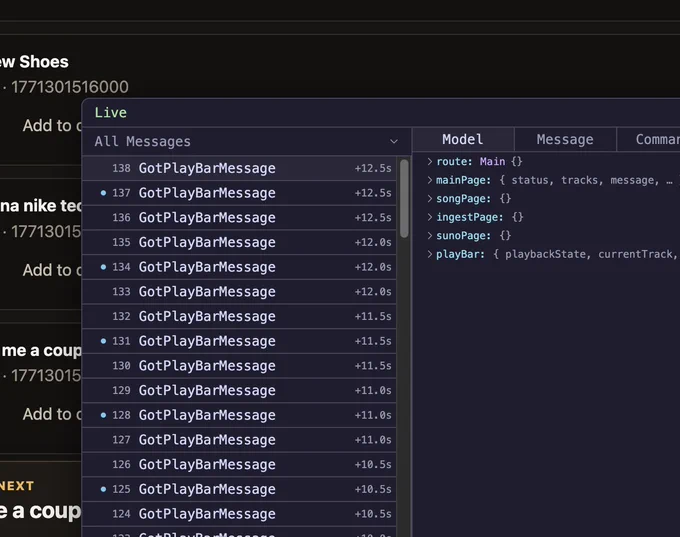Expand the route: Main node
Viewport: 680px width, 537px height.
coord(429,161)
